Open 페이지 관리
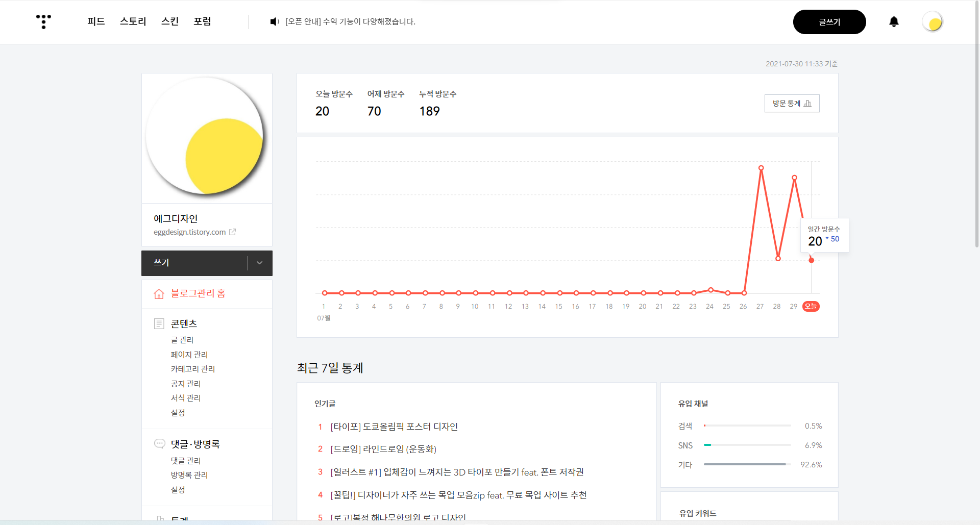The width and height of the screenshot is (980, 525). pyautogui.click(x=189, y=355)
